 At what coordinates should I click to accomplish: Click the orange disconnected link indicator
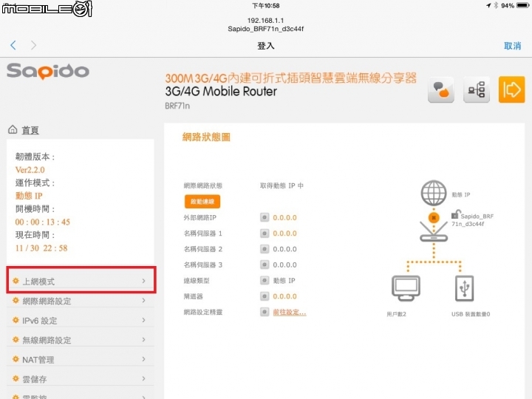tap(434, 217)
